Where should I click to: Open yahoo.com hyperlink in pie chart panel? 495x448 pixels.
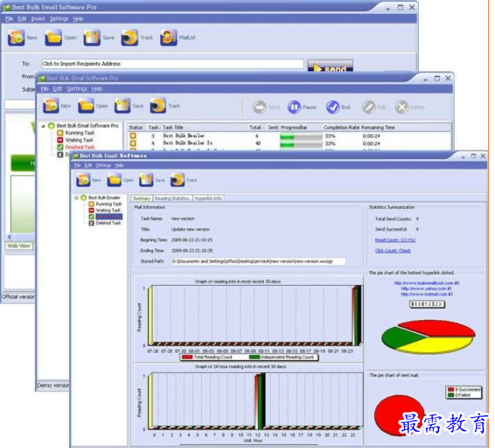click(x=427, y=289)
